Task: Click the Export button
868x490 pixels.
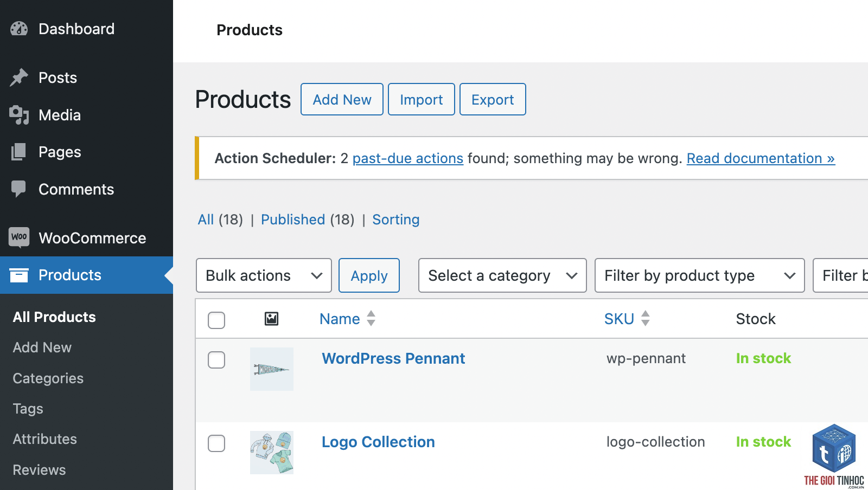Action: pyautogui.click(x=493, y=99)
